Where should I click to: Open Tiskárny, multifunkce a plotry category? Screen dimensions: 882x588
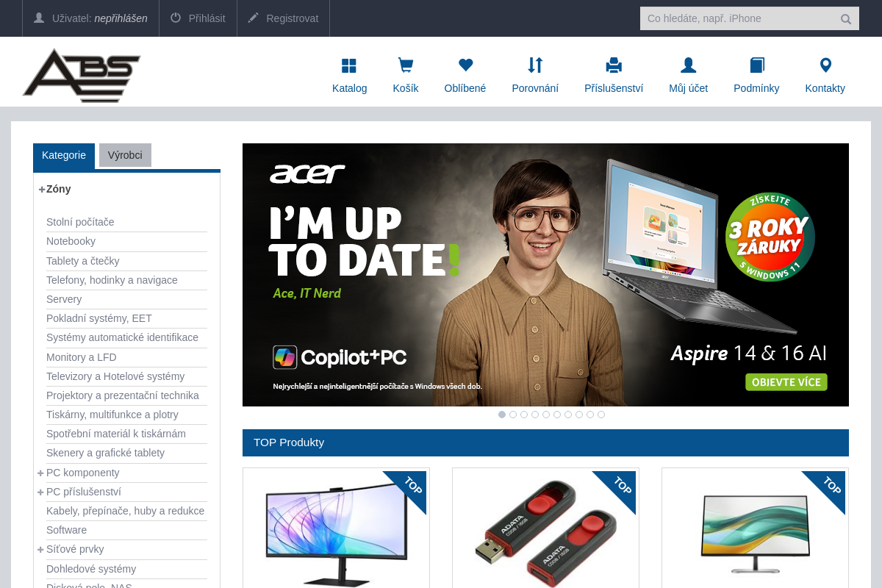click(x=112, y=415)
